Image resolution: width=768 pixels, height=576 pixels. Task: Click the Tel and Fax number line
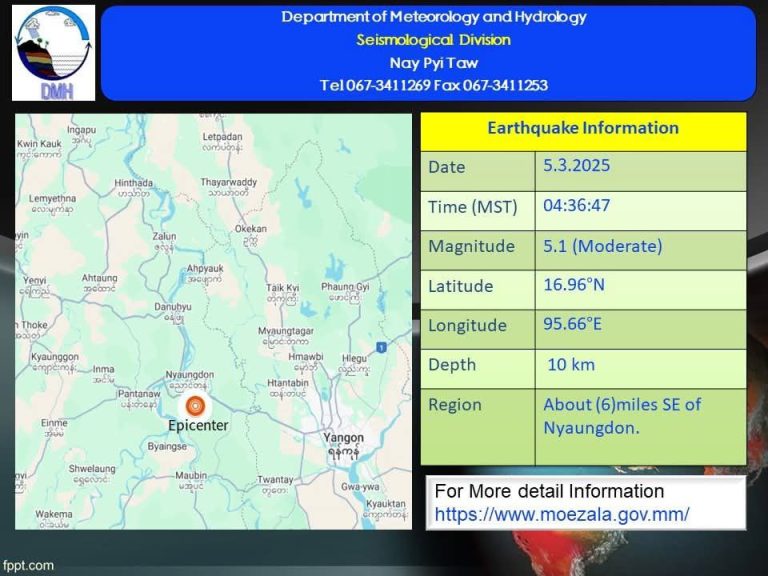pyautogui.click(x=433, y=85)
